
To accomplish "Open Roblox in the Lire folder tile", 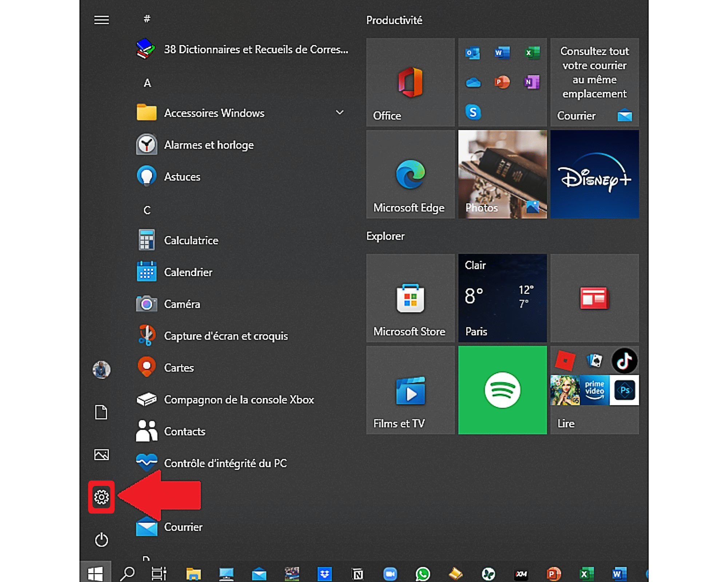I will click(x=565, y=361).
